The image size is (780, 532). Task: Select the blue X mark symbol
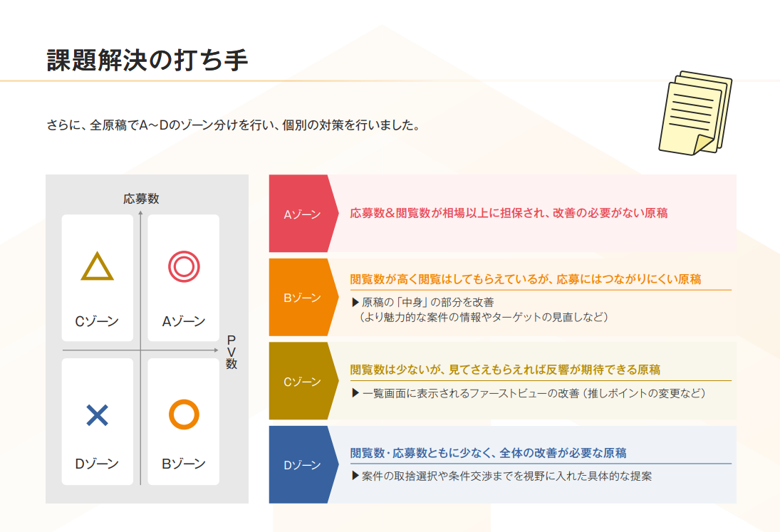click(97, 415)
